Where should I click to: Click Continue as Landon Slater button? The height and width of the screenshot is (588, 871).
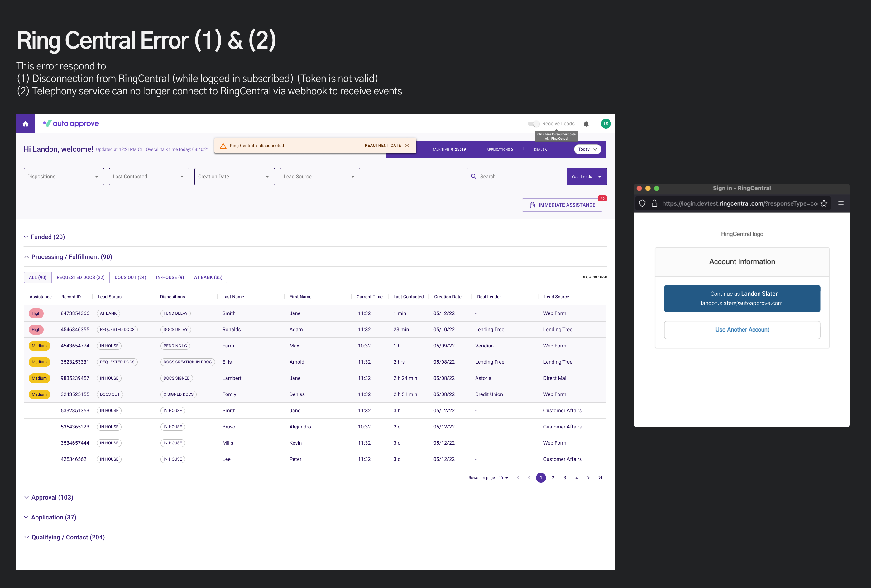[x=742, y=298]
